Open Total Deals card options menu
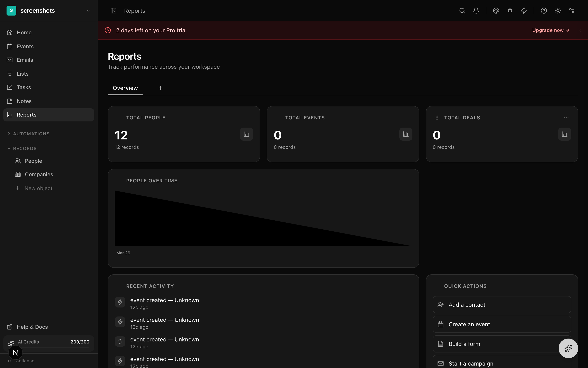The height and width of the screenshot is (368, 588). [x=566, y=118]
